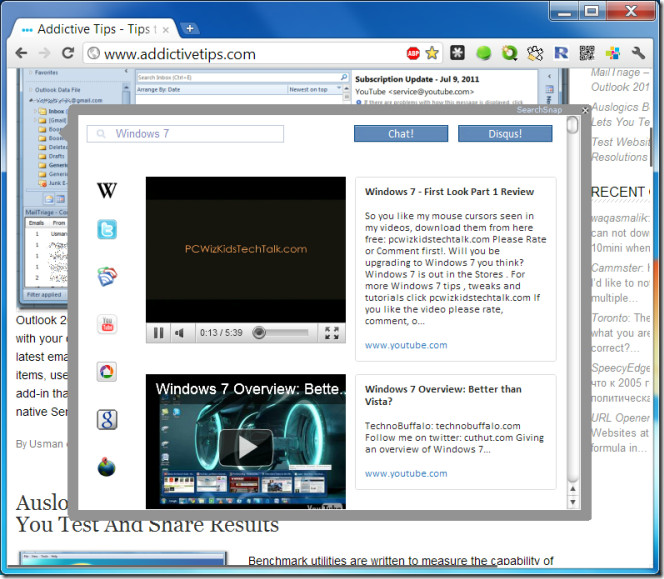Open the Auslogics sidebar article link
This screenshot has width=664, height=579.
click(x=620, y=114)
